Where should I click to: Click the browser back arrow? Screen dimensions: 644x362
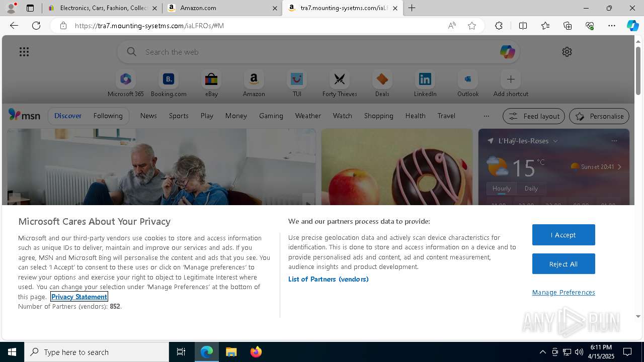14,26
